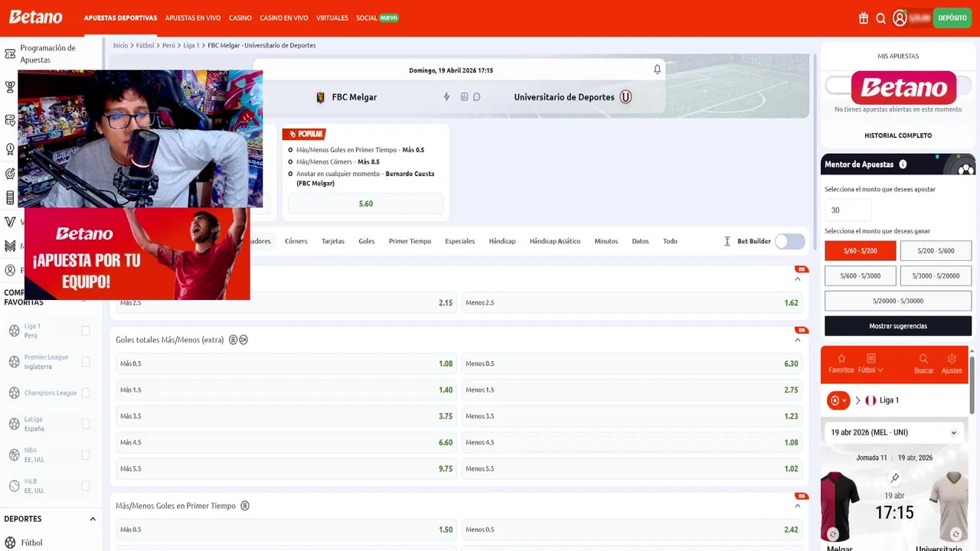This screenshot has width=980, height=551.
Task: Click the chat bubble icon between the teams
Action: [x=476, y=97]
